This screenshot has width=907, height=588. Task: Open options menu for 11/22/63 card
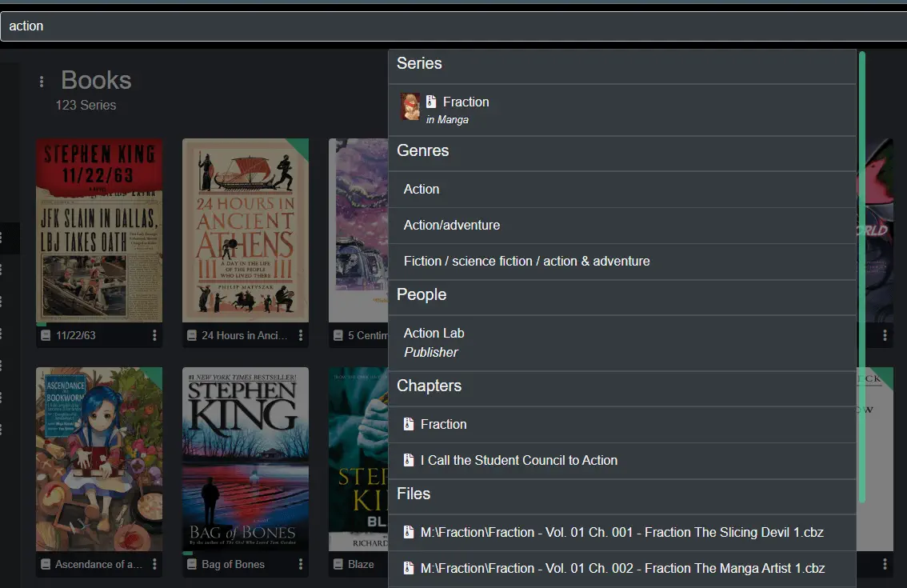(154, 336)
